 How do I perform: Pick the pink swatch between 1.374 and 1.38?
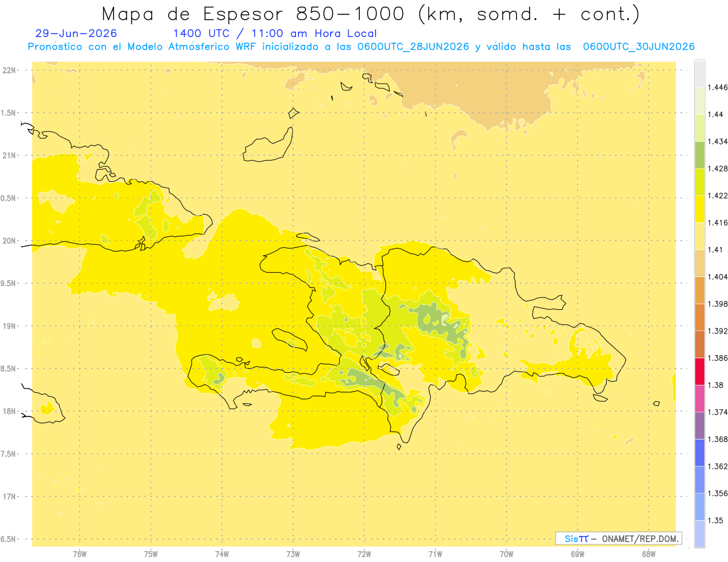[x=699, y=398]
